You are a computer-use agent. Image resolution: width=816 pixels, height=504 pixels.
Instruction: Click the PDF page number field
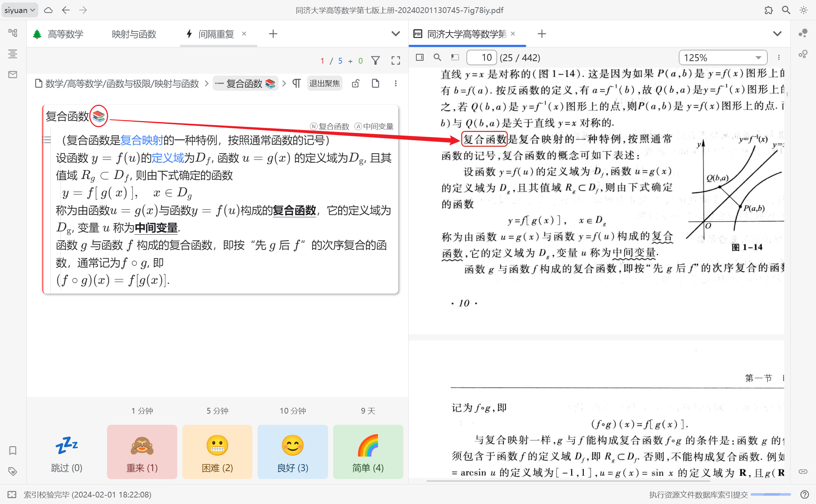click(x=481, y=57)
